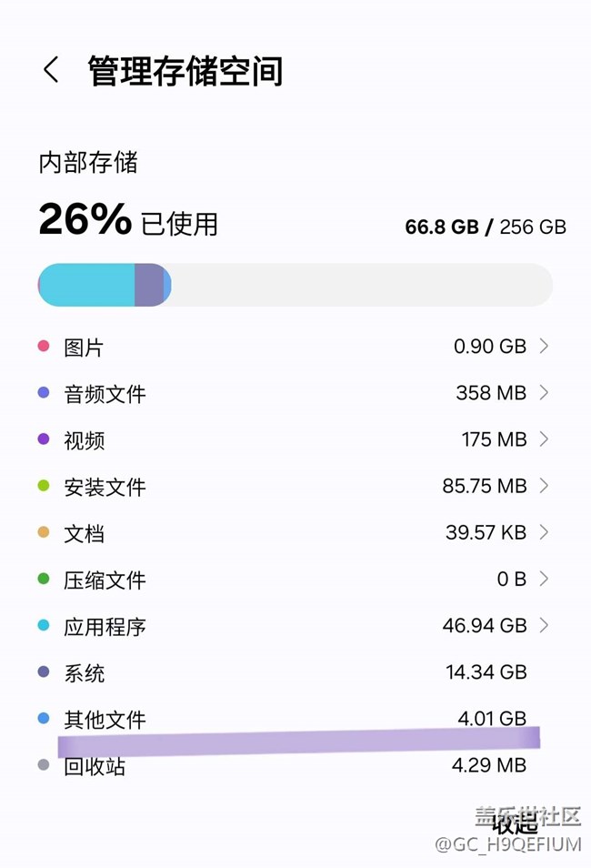Viewport: 591px width, 868px height.
Task: Click the cyan dot beside 应用程序
Action: pos(43,626)
